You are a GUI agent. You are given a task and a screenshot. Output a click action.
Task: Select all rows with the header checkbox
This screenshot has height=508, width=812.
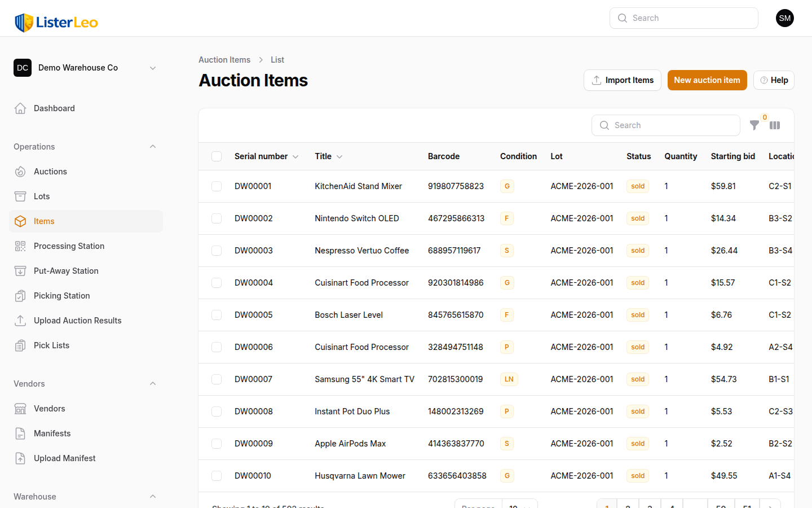pos(217,156)
